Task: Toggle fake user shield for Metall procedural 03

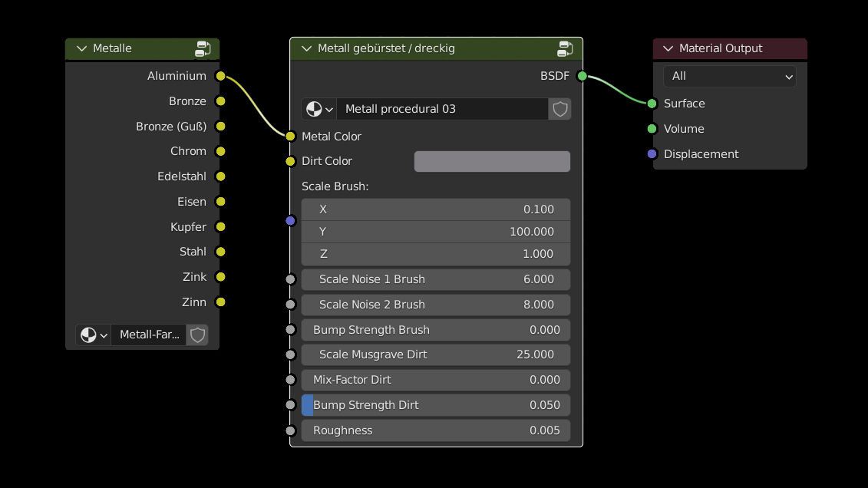Action: (x=560, y=109)
